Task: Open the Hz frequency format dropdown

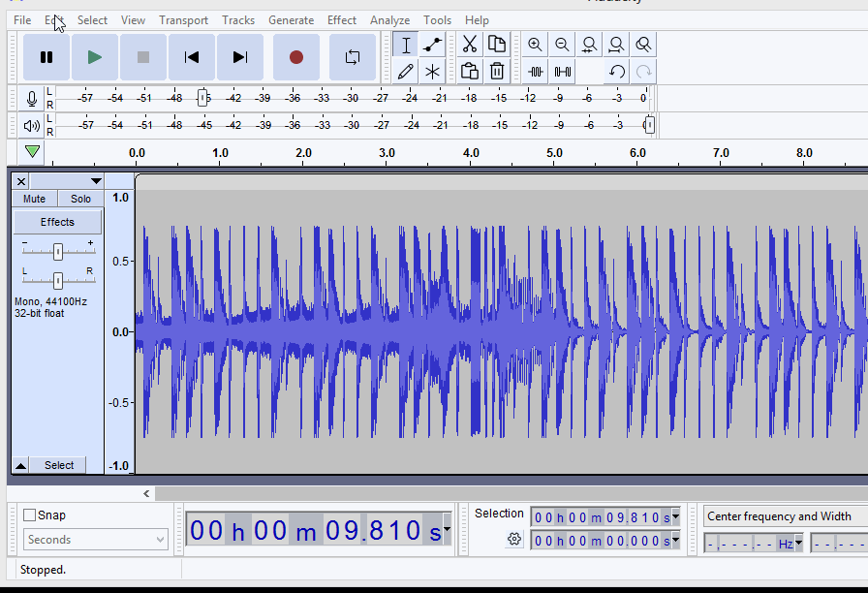Action: (798, 544)
